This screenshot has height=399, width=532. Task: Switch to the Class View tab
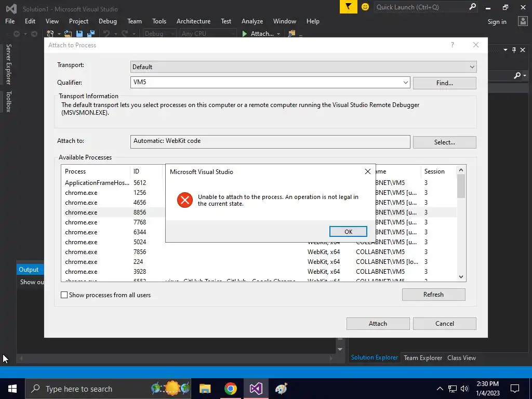[461, 357]
